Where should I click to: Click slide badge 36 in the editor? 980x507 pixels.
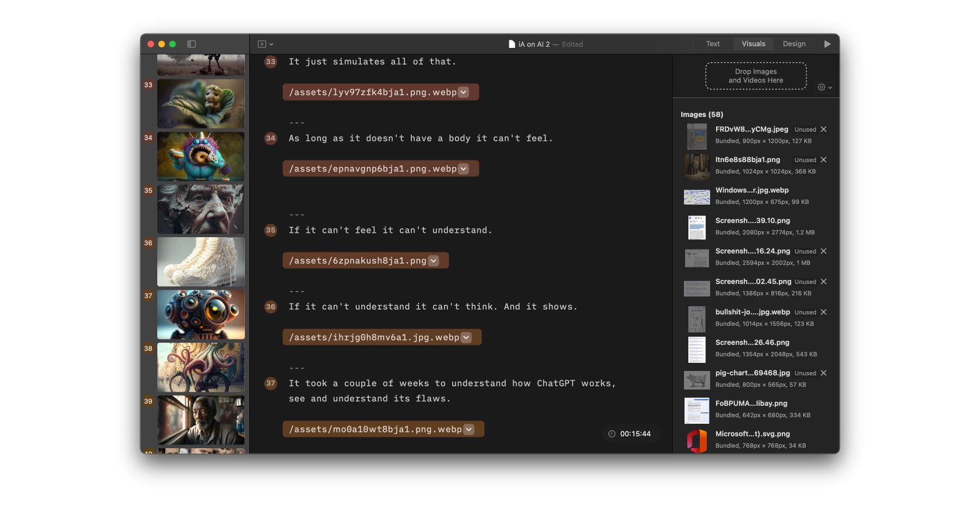(270, 307)
